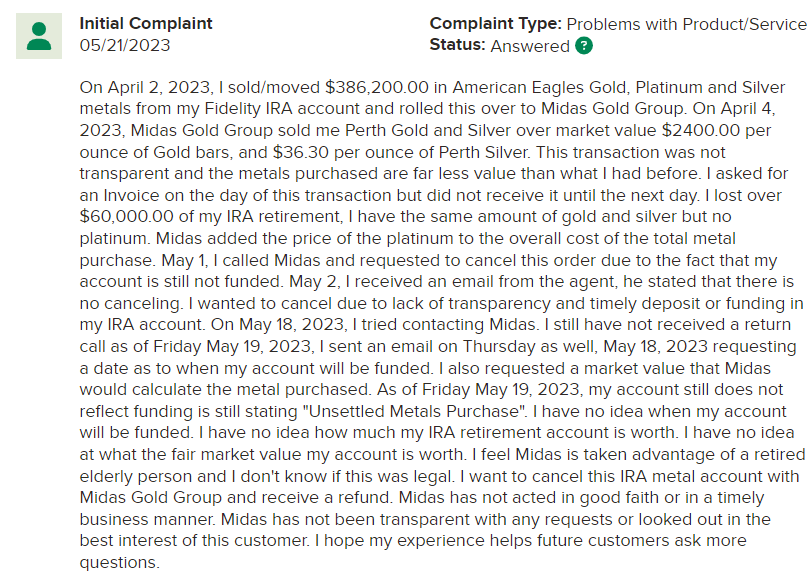
Task: Click the Complaint Type label
Action: pyautogui.click(x=495, y=23)
